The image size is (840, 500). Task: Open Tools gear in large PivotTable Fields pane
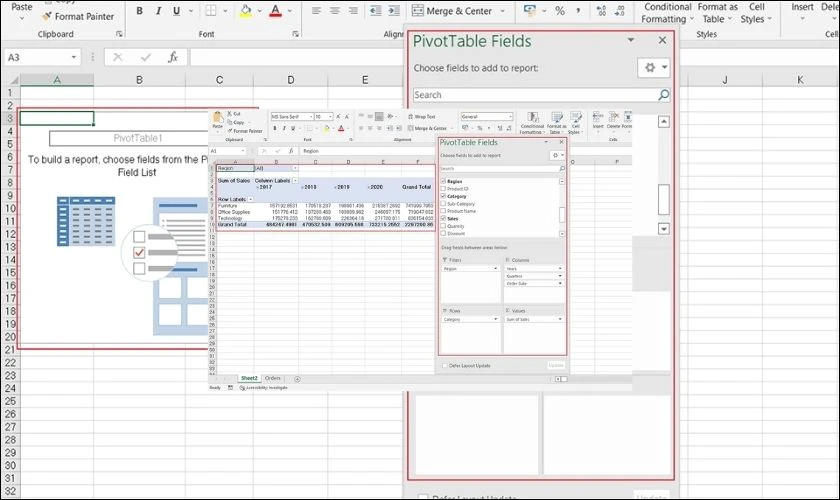click(654, 68)
